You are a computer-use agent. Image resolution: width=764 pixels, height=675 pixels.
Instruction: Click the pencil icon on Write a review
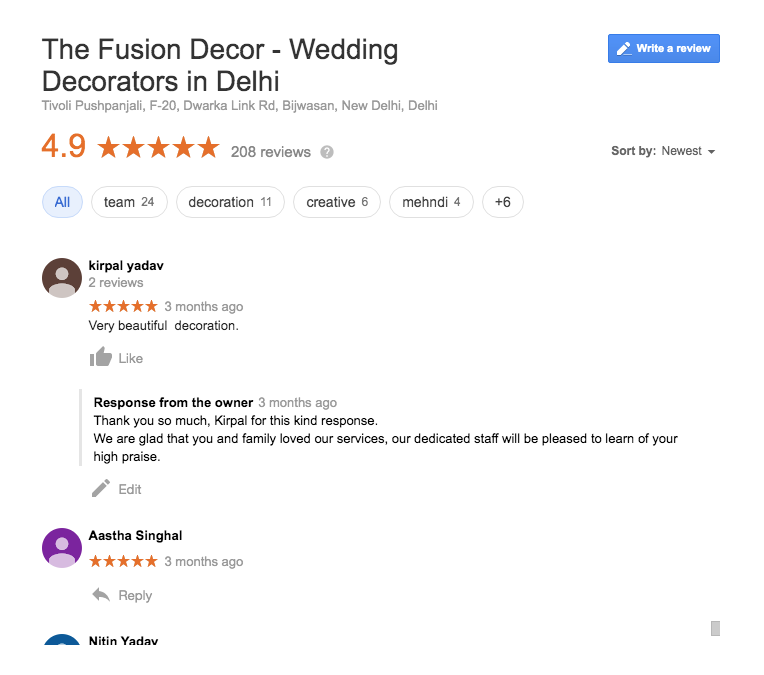624,49
